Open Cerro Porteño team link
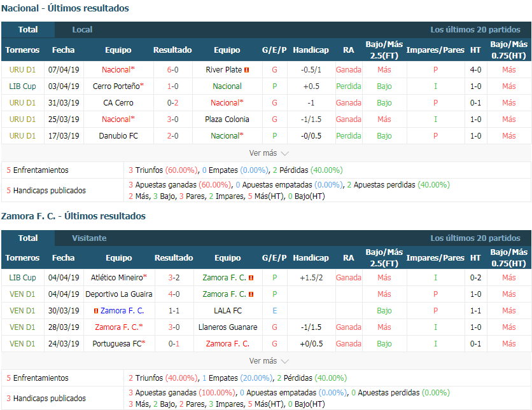This screenshot has width=532, height=410. tap(118, 86)
